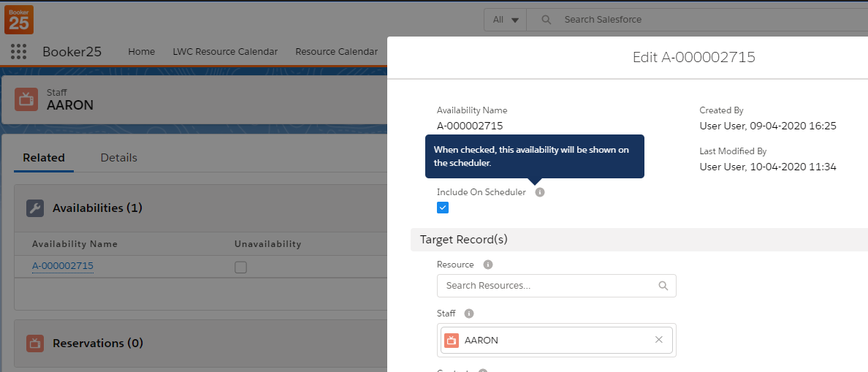
Task: Click the info icon next to Resource
Action: [x=488, y=265]
